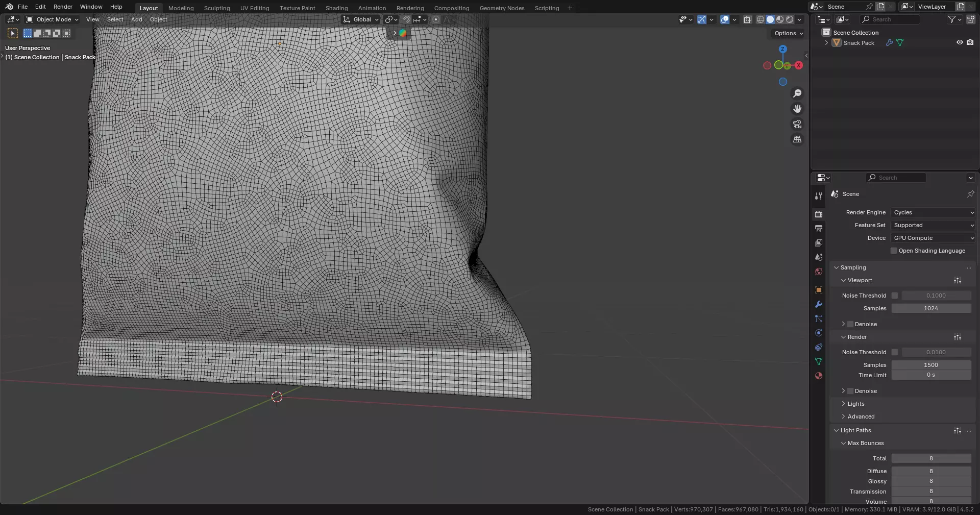The image size is (980, 515).
Task: Open the Object Data mesh properties tab
Action: [819, 361]
